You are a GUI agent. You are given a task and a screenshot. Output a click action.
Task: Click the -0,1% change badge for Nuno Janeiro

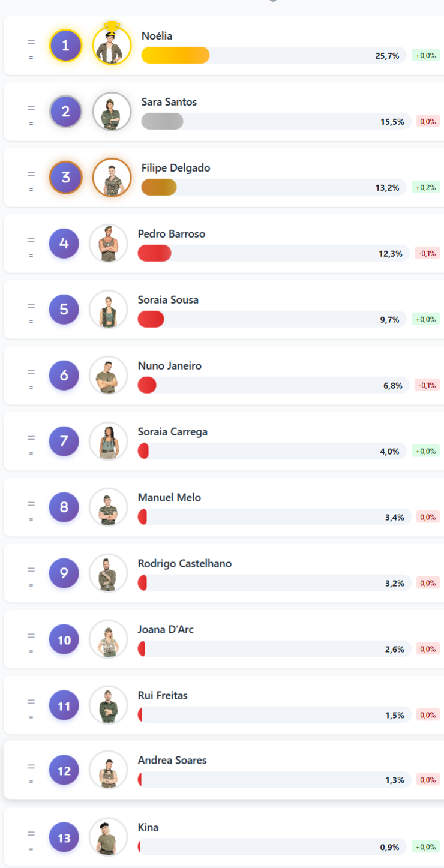[428, 385]
